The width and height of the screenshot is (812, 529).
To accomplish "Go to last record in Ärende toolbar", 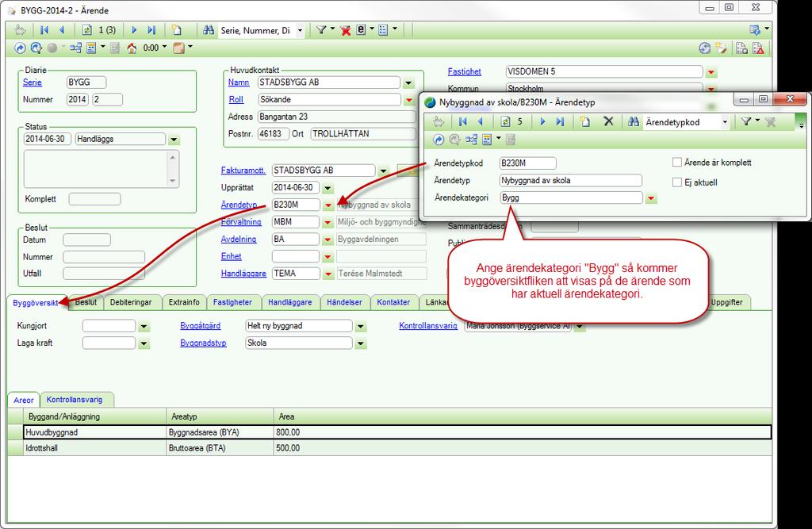I will (151, 30).
